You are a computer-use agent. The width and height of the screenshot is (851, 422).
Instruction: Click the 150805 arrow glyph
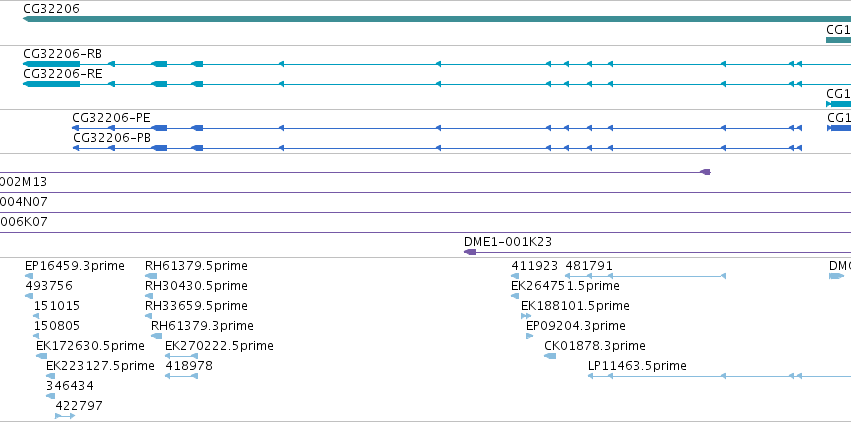[x=36, y=336]
